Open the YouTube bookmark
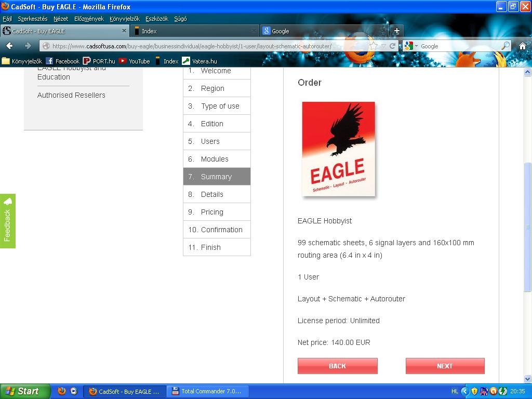Image resolution: width=532 pixels, height=399 pixels. (x=135, y=61)
